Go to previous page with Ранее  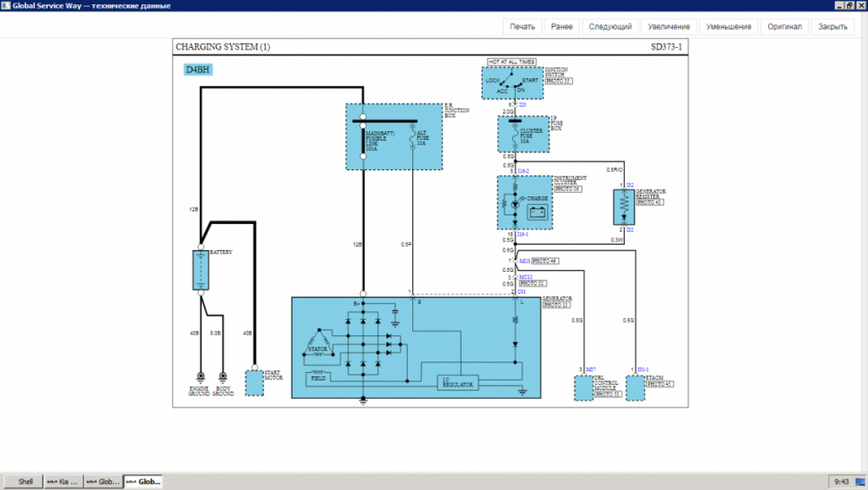tap(562, 27)
